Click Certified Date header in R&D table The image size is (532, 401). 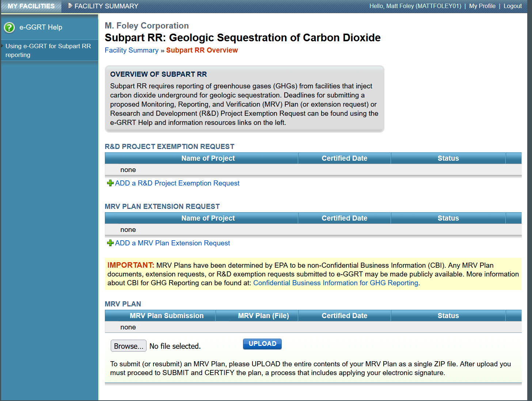345,158
